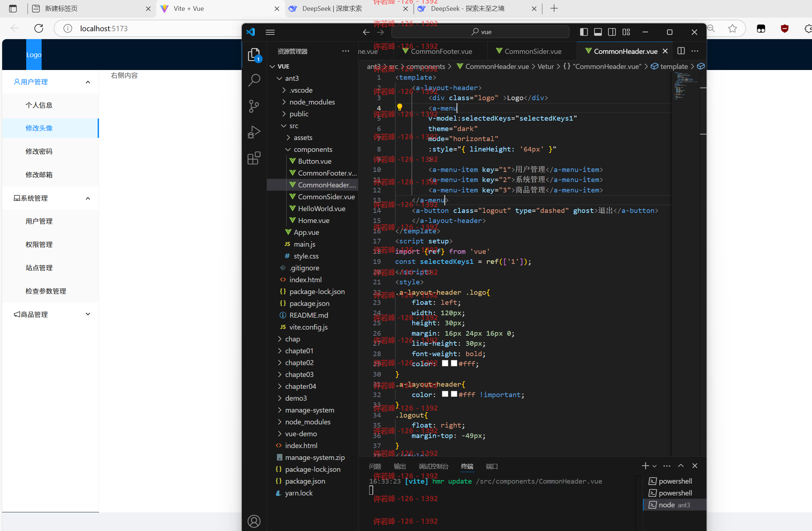
Task: Close the terminal panel
Action: pyautogui.click(x=695, y=466)
